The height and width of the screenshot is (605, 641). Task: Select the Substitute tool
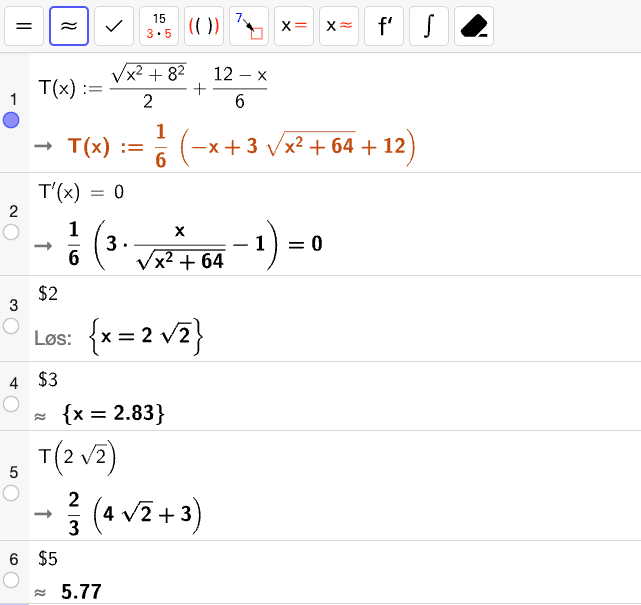pyautogui.click(x=249, y=26)
